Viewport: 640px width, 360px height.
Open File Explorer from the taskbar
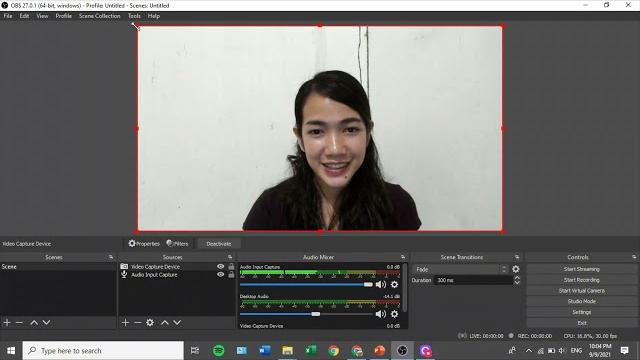pos(287,351)
